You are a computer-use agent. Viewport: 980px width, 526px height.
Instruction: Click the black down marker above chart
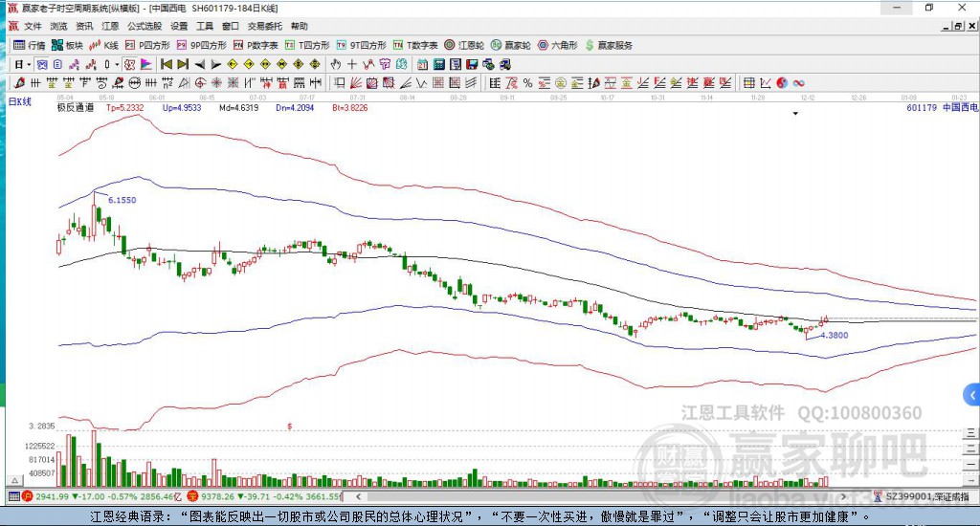point(795,114)
